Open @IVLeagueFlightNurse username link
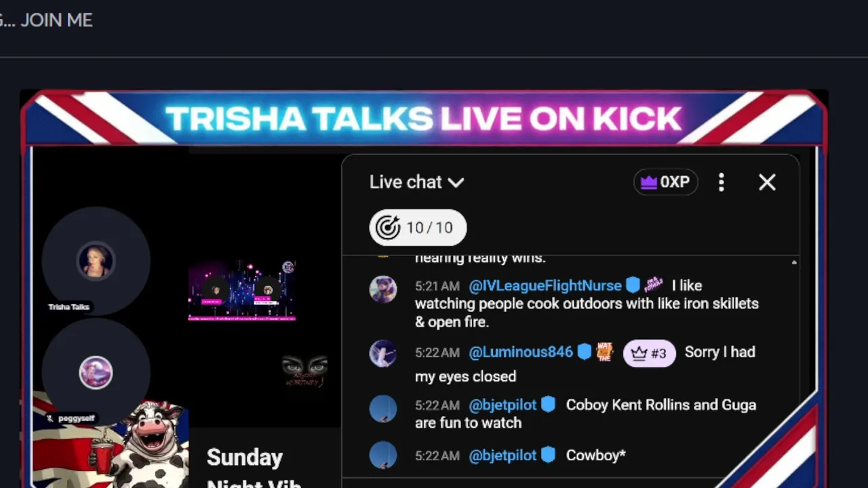 pos(545,285)
